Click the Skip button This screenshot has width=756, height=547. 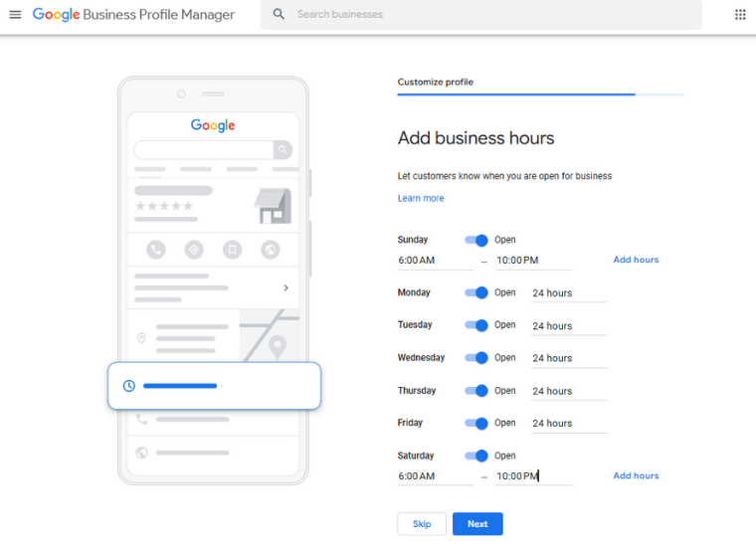tap(422, 524)
